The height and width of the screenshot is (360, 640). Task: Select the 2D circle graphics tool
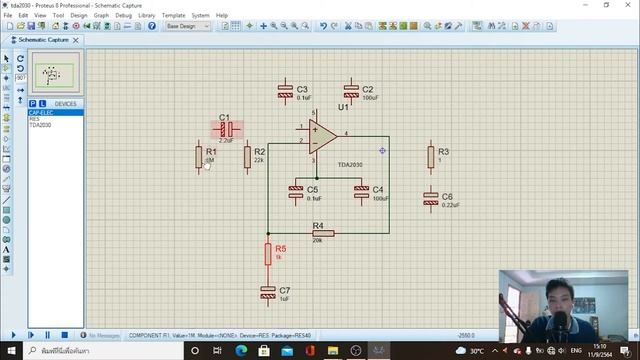click(x=6, y=220)
